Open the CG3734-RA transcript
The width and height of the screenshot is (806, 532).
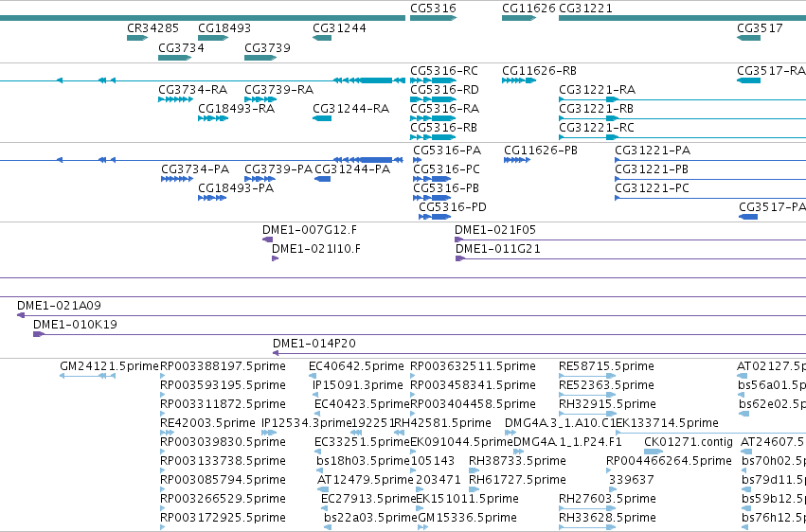click(x=176, y=99)
